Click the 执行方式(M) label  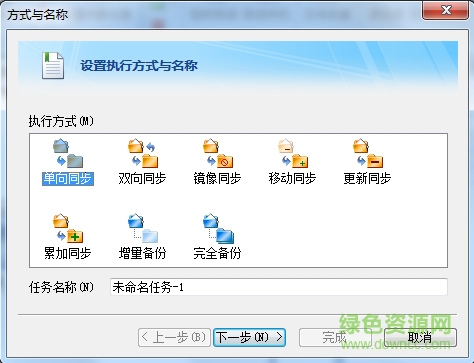(x=61, y=121)
